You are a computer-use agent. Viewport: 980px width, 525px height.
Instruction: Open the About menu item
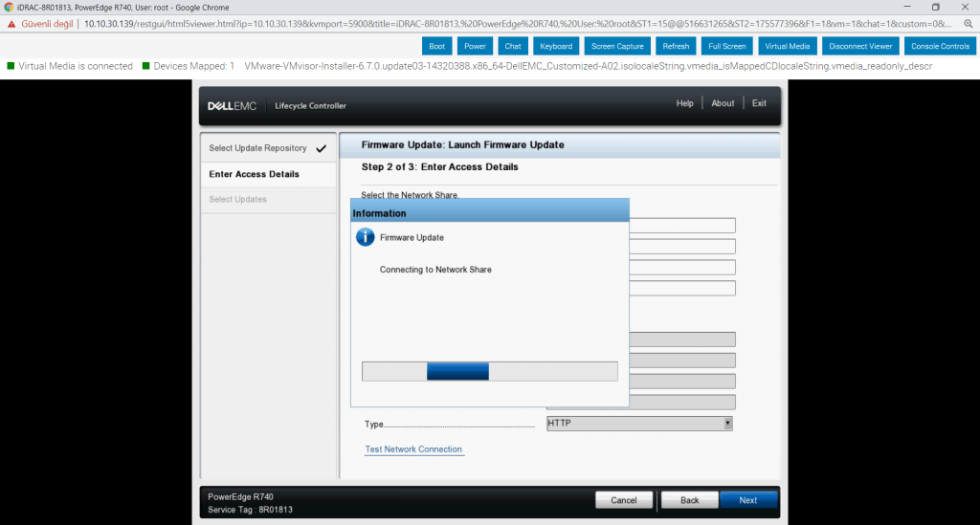tap(723, 103)
